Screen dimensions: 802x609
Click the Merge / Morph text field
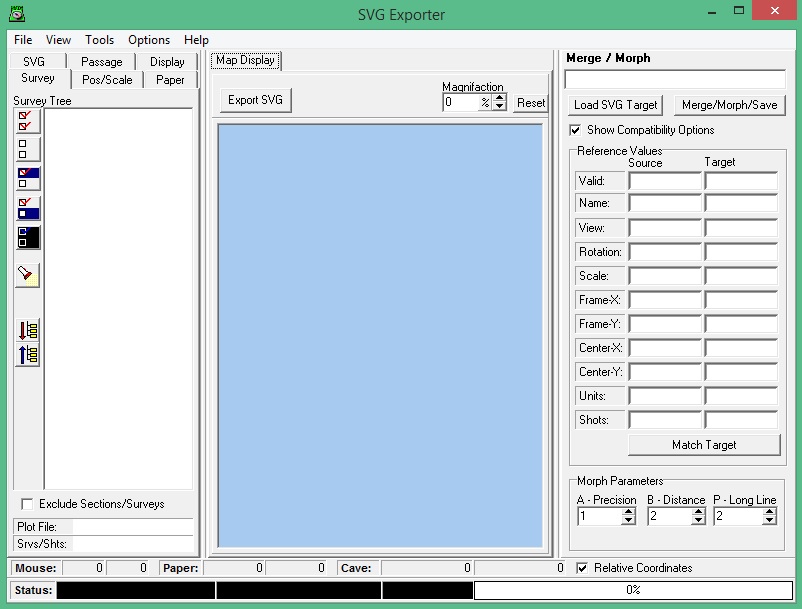[x=675, y=79]
